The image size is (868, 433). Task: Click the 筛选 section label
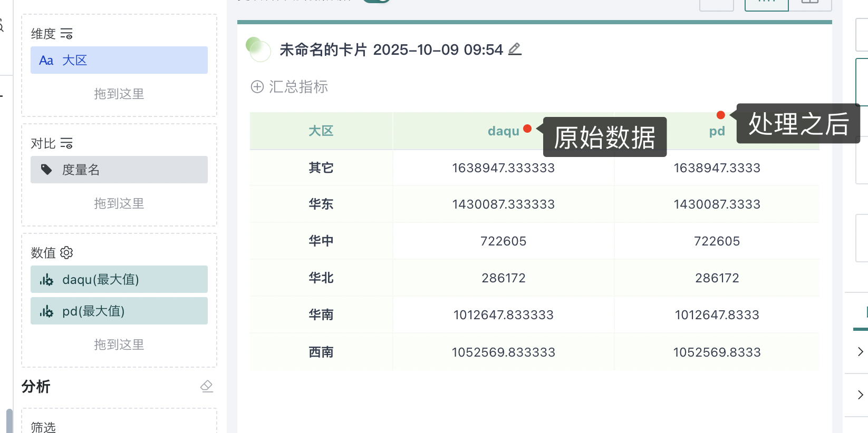coord(43,427)
